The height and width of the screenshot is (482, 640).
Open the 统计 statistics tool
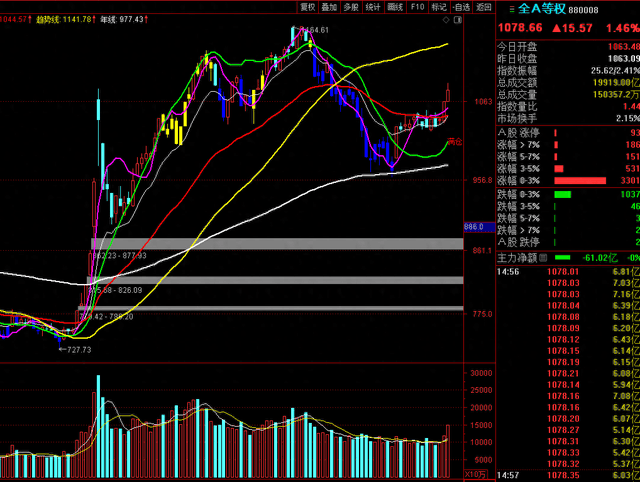373,7
